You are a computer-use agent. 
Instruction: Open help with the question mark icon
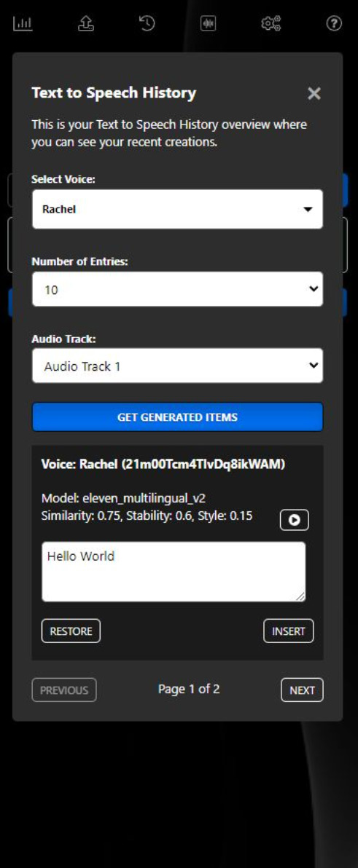334,23
